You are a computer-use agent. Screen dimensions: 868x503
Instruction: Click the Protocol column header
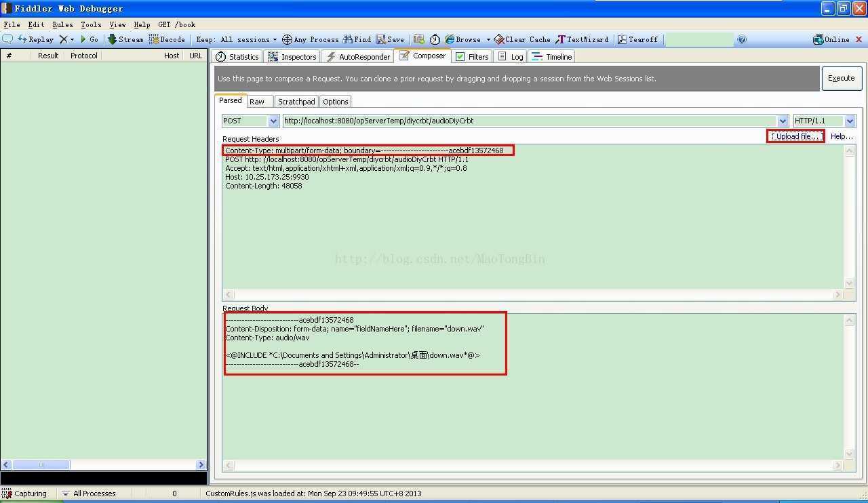[84, 56]
